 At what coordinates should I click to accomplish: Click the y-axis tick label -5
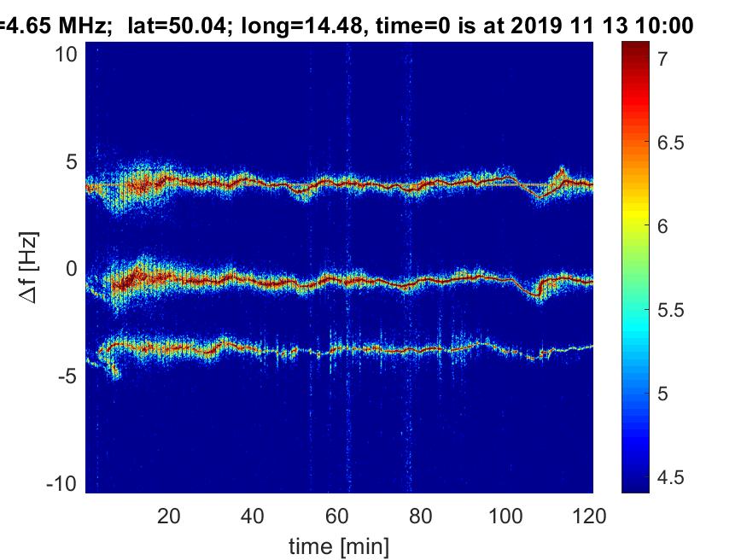click(67, 376)
